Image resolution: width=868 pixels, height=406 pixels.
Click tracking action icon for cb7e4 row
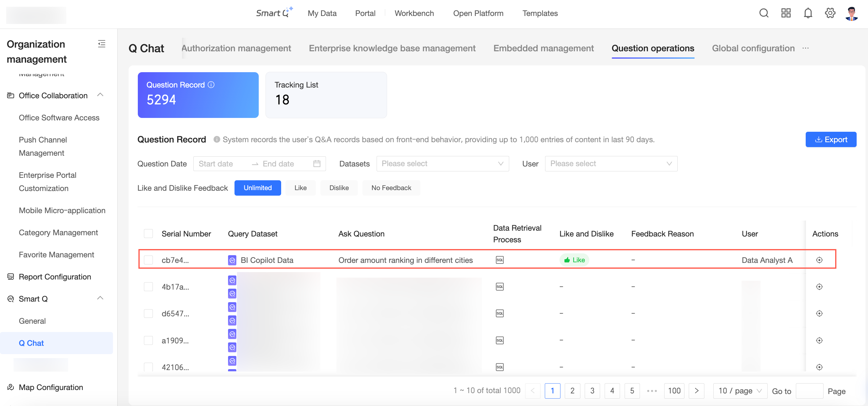click(x=819, y=260)
